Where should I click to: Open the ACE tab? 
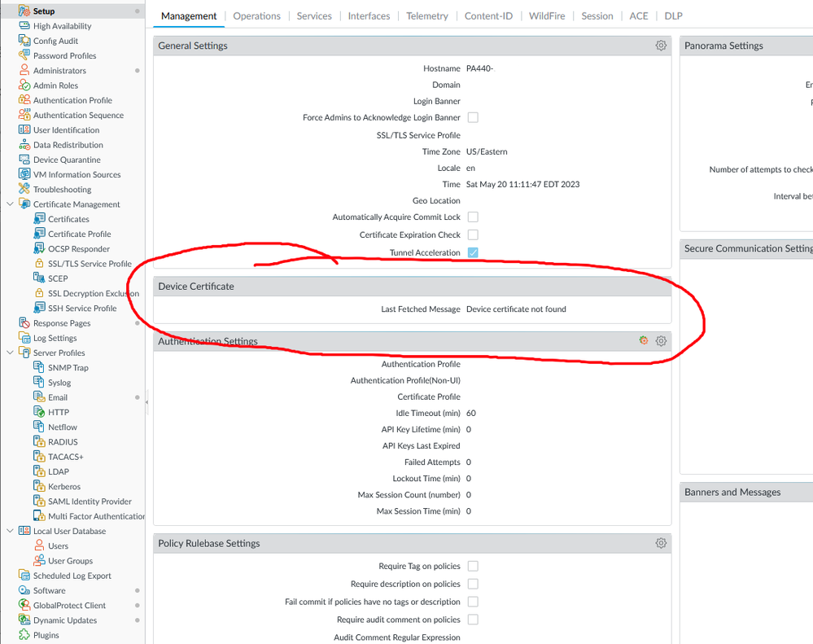639,16
